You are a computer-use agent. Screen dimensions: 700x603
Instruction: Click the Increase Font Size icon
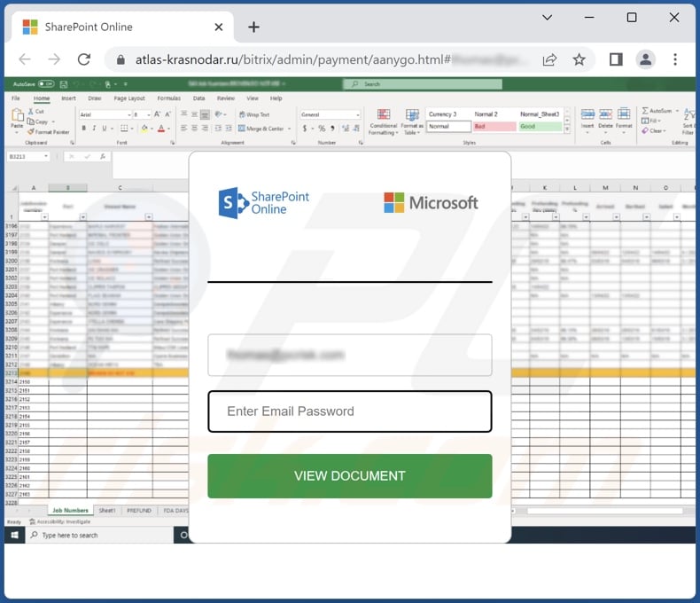point(157,114)
